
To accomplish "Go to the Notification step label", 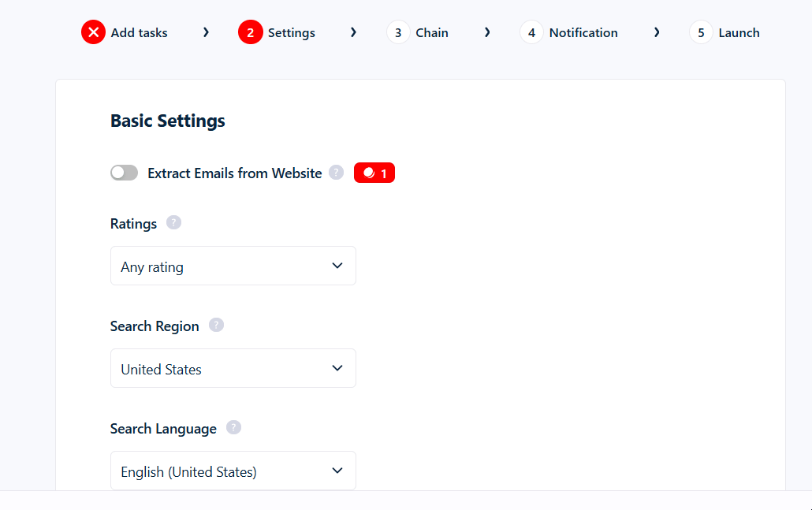I will (x=583, y=32).
